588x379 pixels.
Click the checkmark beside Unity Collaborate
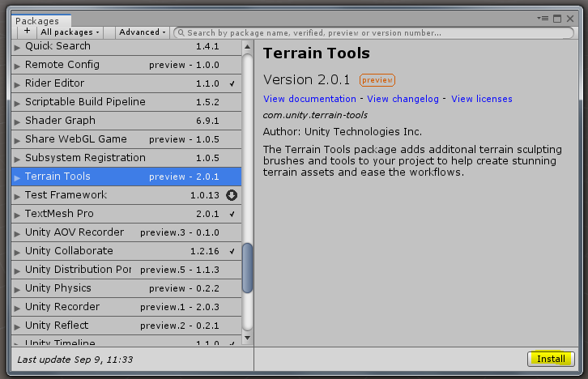(x=232, y=251)
